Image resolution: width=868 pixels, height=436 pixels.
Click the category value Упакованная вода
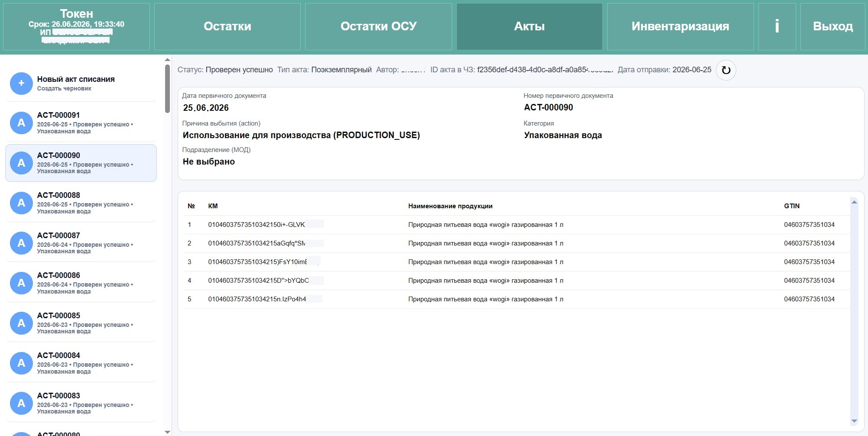point(563,135)
